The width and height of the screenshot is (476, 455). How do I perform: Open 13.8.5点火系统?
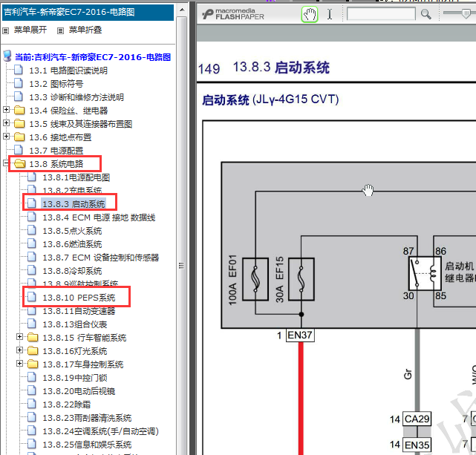coord(72,231)
